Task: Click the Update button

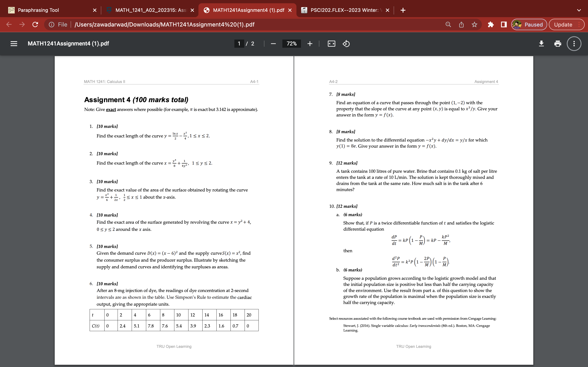Action: pos(563,24)
